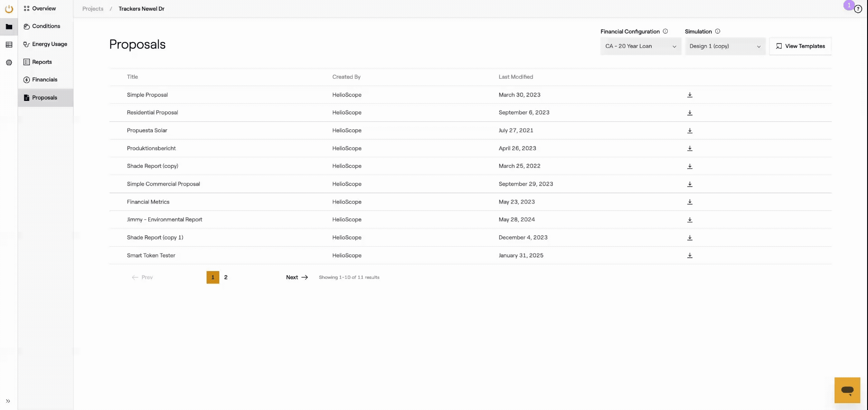Click the HelioScope power logo icon
The height and width of the screenshot is (410, 868).
(x=9, y=9)
